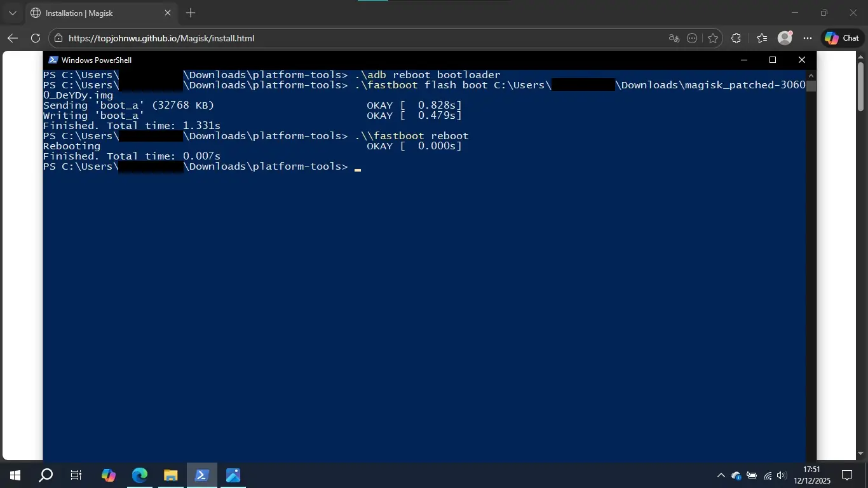
Task: View site information lock icon
Action: tap(58, 38)
